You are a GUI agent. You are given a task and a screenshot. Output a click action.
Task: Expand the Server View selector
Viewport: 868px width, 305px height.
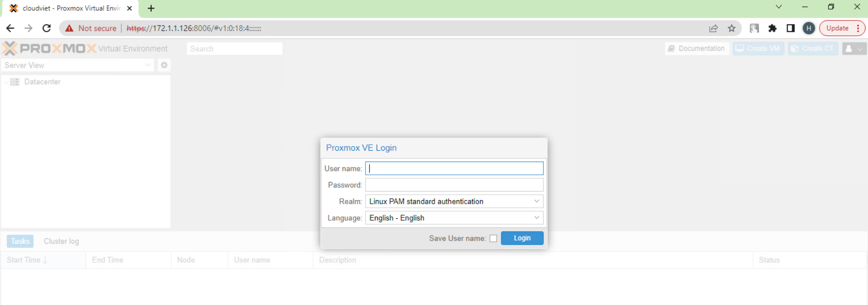78,65
